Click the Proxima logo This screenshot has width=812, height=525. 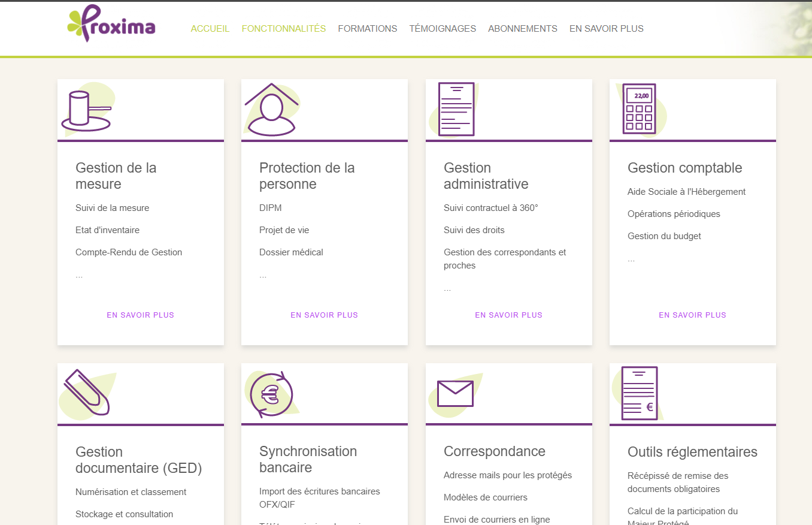pyautogui.click(x=111, y=24)
